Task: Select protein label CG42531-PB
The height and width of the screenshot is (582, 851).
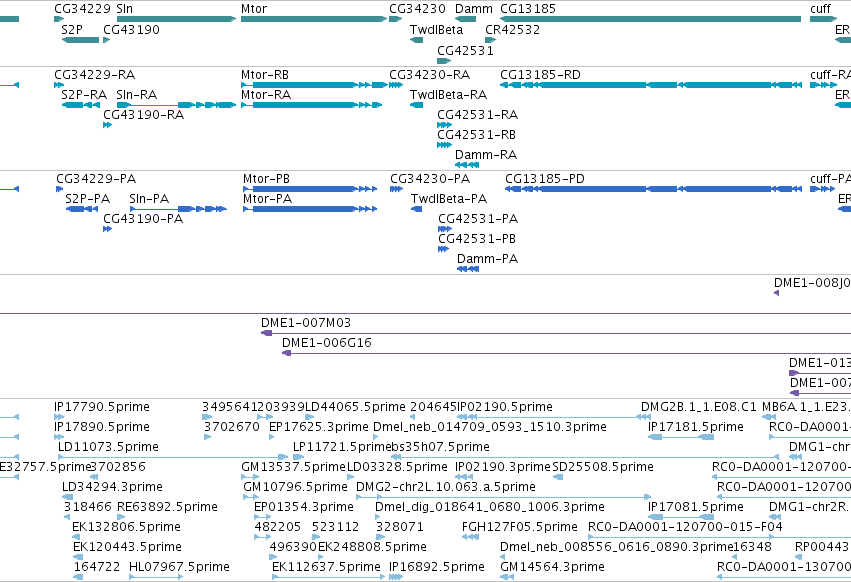Action: coord(477,239)
